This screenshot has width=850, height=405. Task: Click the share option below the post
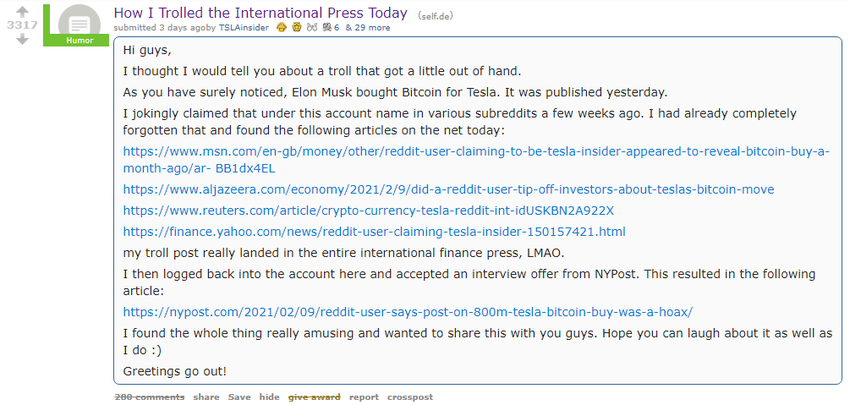pos(206,397)
